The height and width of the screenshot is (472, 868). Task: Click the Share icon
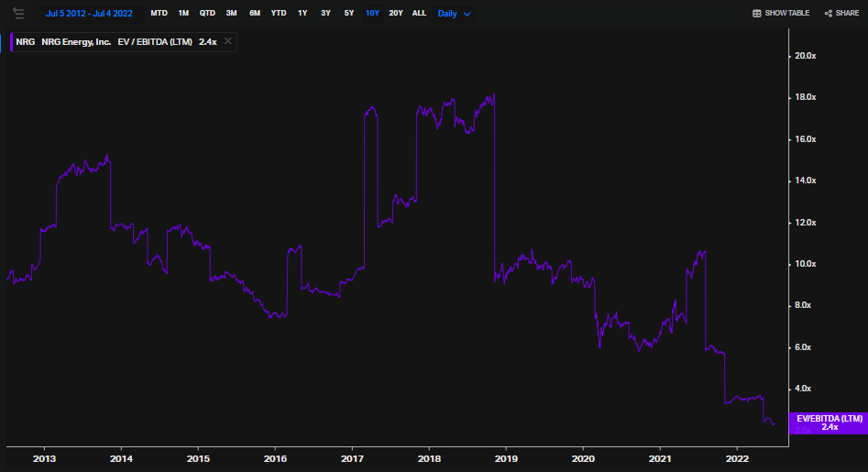coord(829,14)
